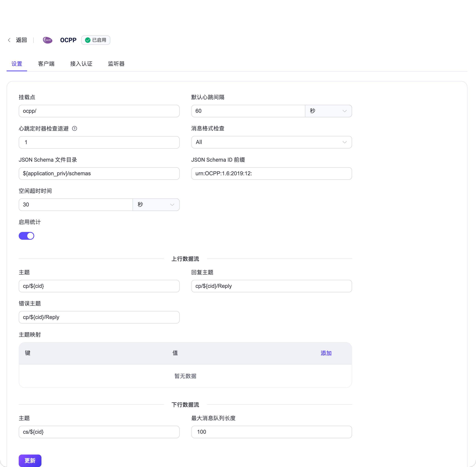Screen dimensions: 476x467
Task: Click the back arrow icon
Action: pyautogui.click(x=9, y=40)
